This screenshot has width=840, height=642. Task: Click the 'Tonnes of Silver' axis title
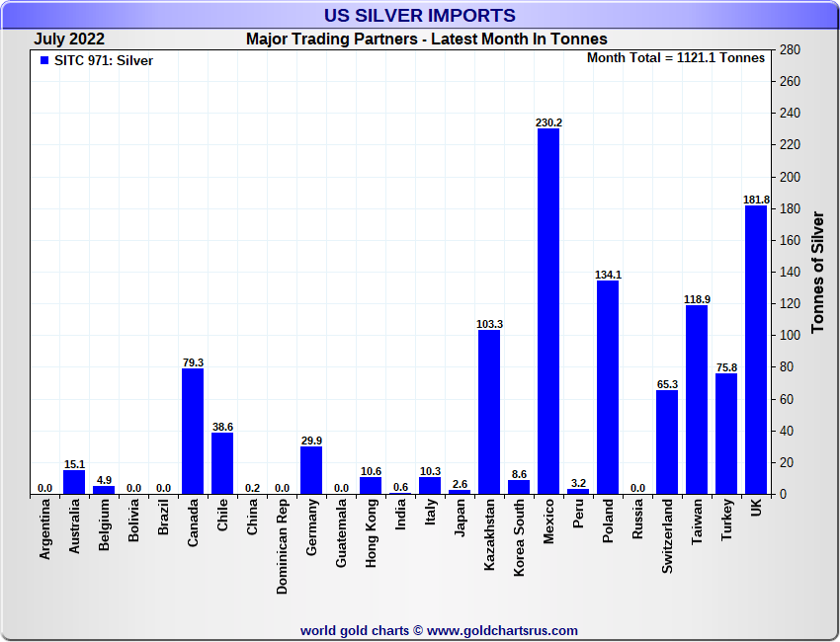pyautogui.click(x=817, y=272)
